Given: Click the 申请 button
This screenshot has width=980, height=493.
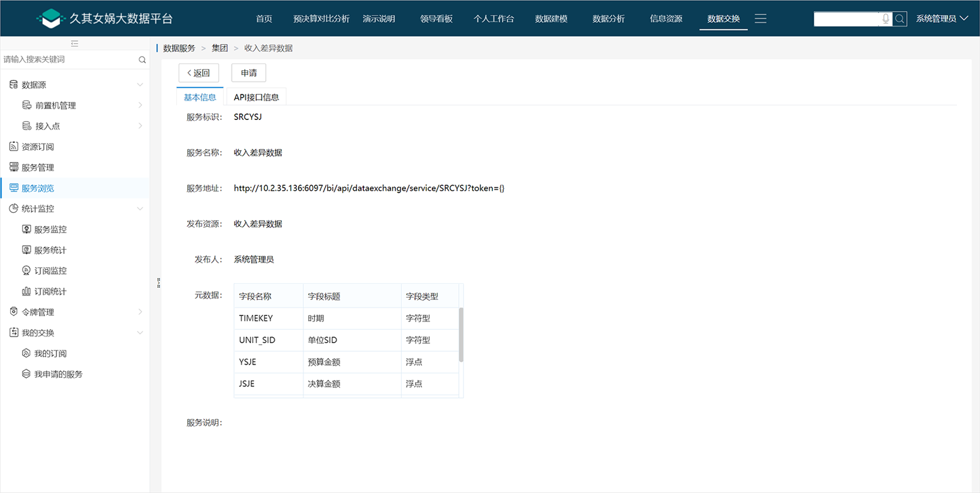Looking at the screenshot, I should pyautogui.click(x=249, y=73).
